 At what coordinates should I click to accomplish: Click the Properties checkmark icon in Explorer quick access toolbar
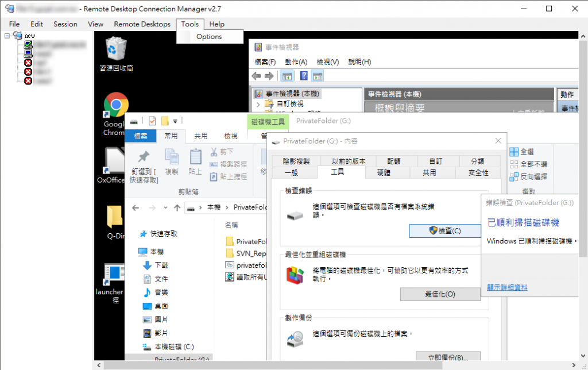tap(152, 121)
